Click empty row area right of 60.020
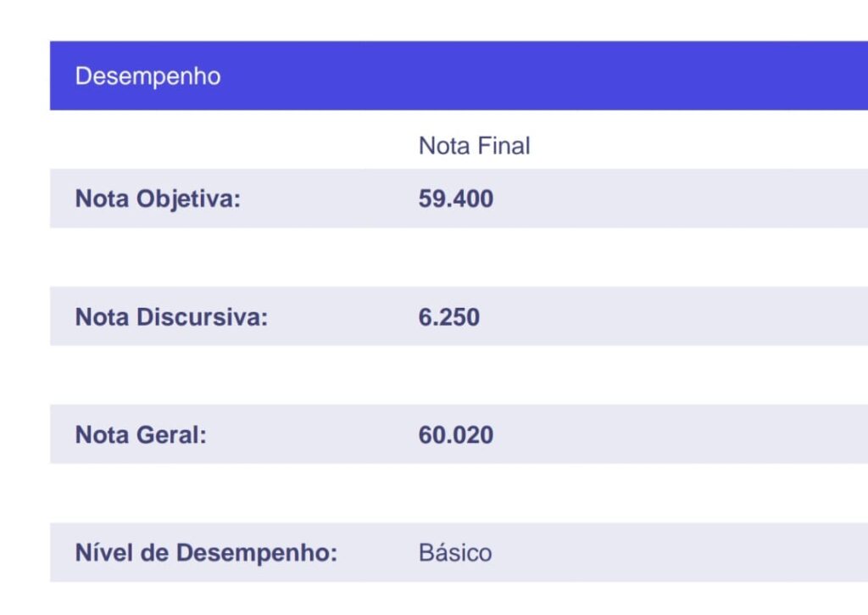 pyautogui.click(x=678, y=435)
